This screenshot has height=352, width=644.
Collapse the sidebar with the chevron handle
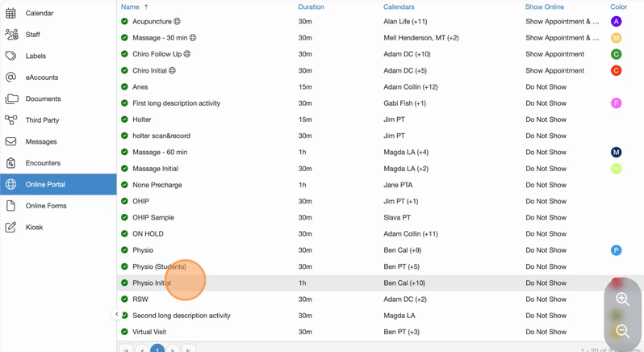coord(116,314)
